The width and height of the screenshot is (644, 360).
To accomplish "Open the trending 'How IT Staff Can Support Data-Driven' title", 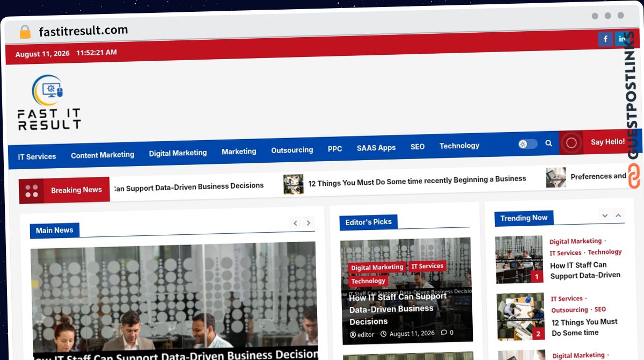I will click(585, 270).
